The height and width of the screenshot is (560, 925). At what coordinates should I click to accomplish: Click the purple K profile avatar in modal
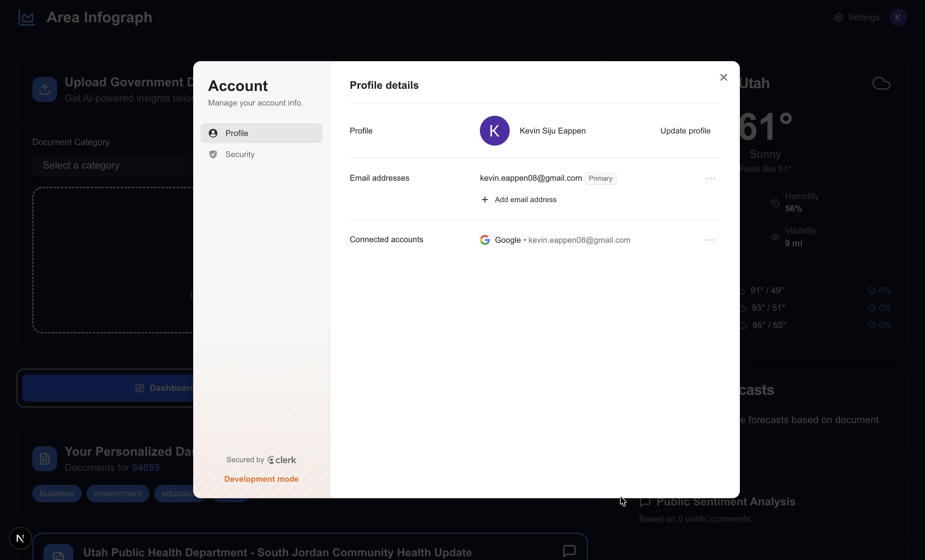click(494, 131)
